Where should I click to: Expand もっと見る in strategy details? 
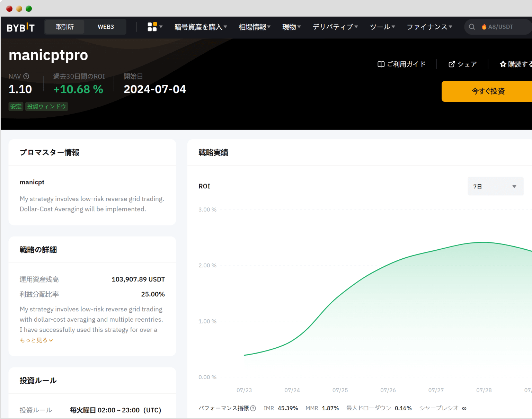coord(36,340)
